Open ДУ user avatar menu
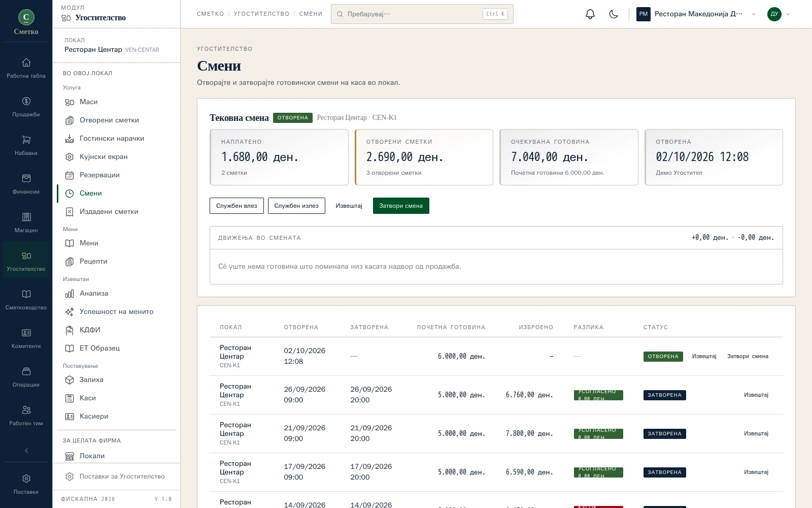The image size is (812, 508). click(779, 14)
